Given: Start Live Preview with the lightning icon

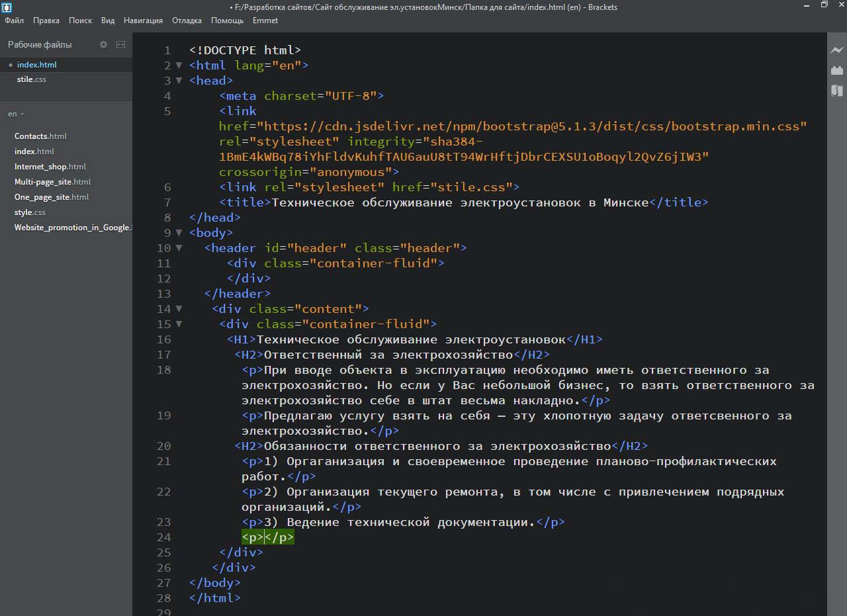Looking at the screenshot, I should [x=837, y=50].
